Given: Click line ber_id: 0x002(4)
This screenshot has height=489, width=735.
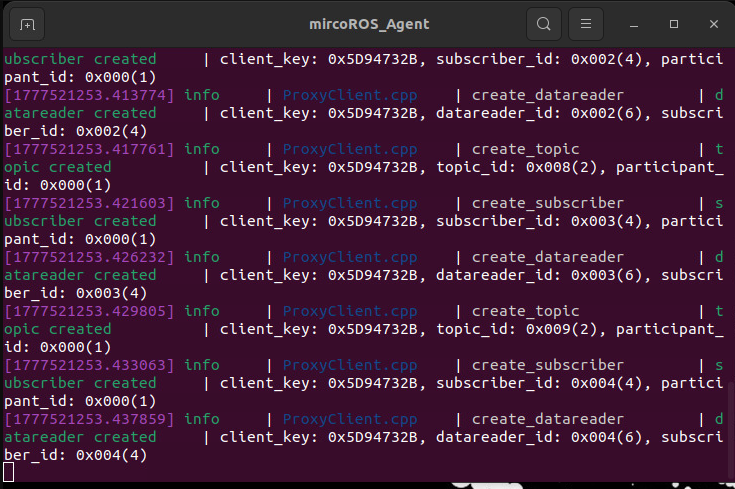Looking at the screenshot, I should click(x=75, y=131).
